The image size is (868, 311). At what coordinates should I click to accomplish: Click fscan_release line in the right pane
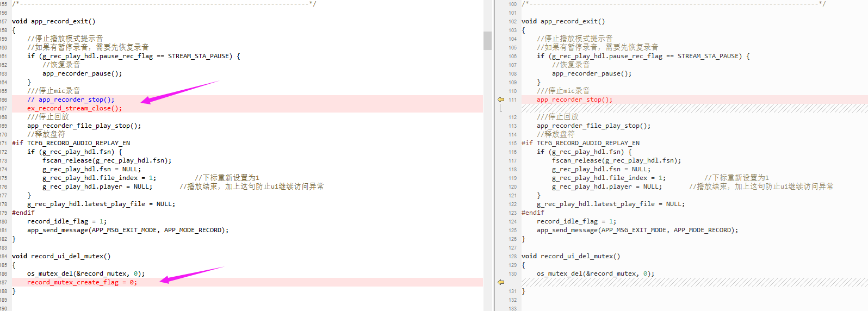[616, 160]
